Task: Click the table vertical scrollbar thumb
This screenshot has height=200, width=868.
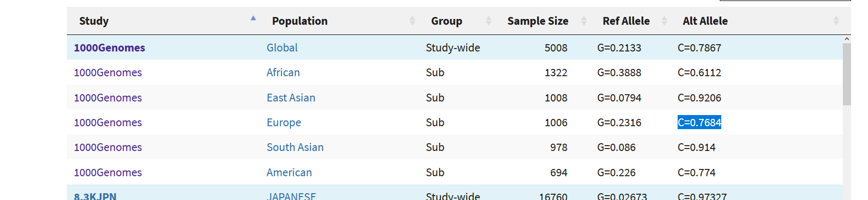Action: tap(847, 74)
